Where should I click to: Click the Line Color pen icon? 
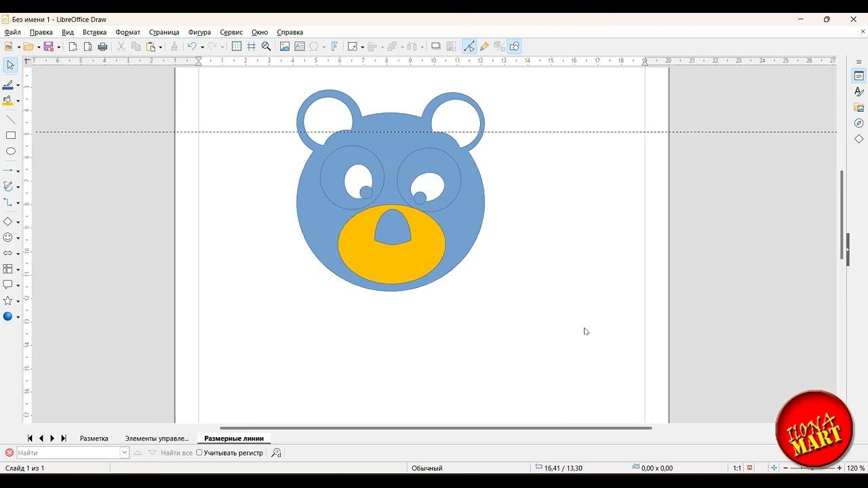click(x=8, y=85)
